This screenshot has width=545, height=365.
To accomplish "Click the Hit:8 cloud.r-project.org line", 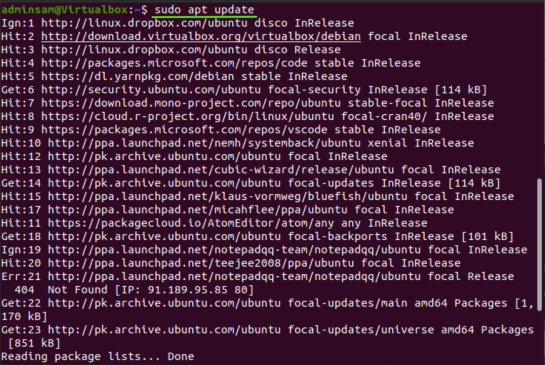I will coord(247,116).
